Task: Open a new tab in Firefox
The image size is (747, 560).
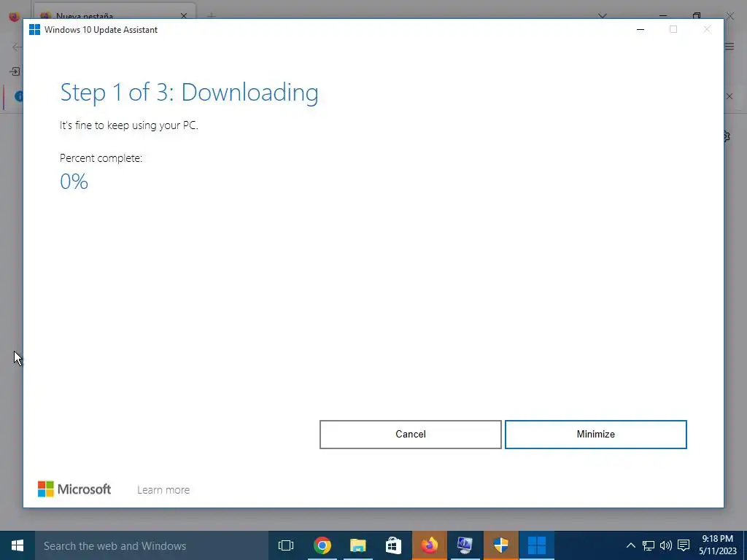Action: click(211, 16)
